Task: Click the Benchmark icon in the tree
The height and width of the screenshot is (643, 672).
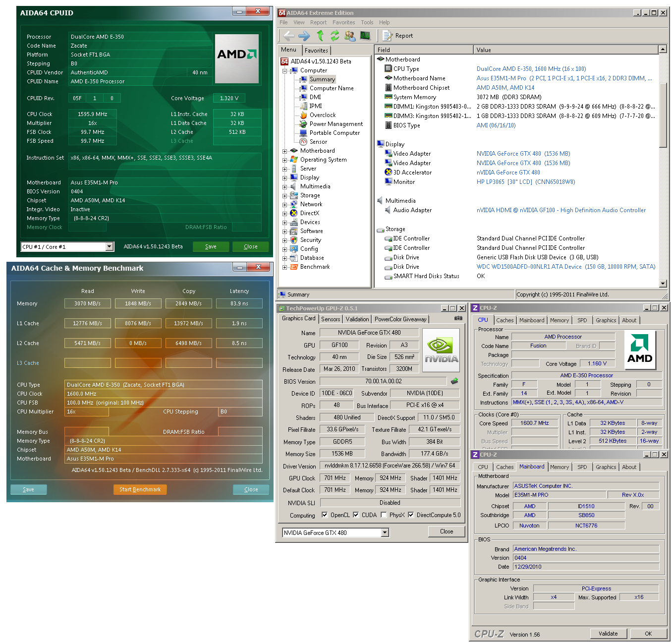Action: [x=294, y=267]
